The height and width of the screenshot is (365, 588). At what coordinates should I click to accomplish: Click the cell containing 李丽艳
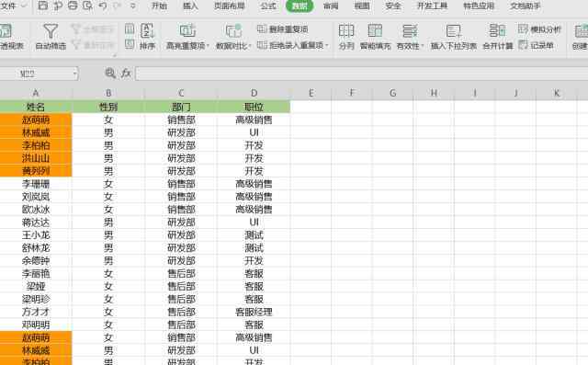[x=36, y=273]
